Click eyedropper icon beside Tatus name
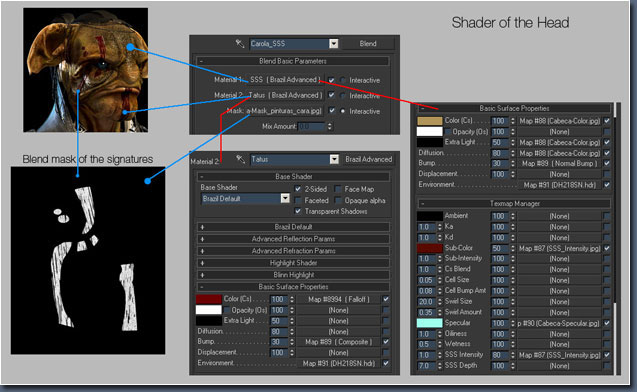Viewport: 637px width, 392px height. click(x=240, y=159)
